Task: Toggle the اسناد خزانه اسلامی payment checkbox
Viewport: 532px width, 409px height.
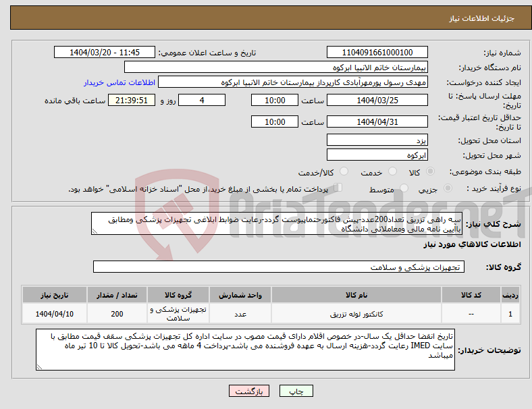Action: 338,188
